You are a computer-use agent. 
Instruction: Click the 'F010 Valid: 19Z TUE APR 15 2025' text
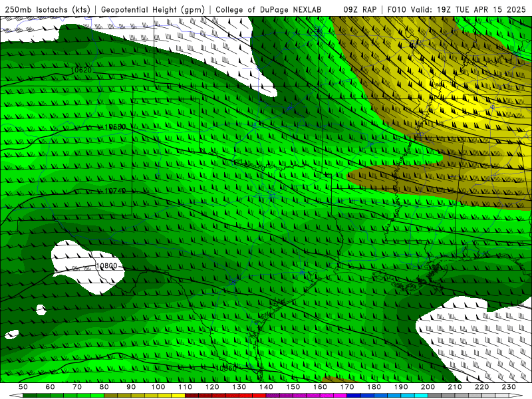456,10
